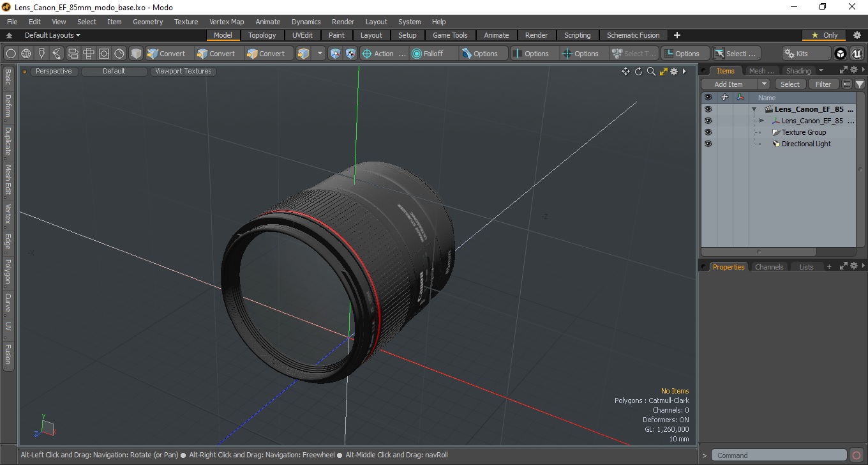The height and width of the screenshot is (465, 868).
Task: Open the Options menu beside Falloff
Action: (x=484, y=54)
